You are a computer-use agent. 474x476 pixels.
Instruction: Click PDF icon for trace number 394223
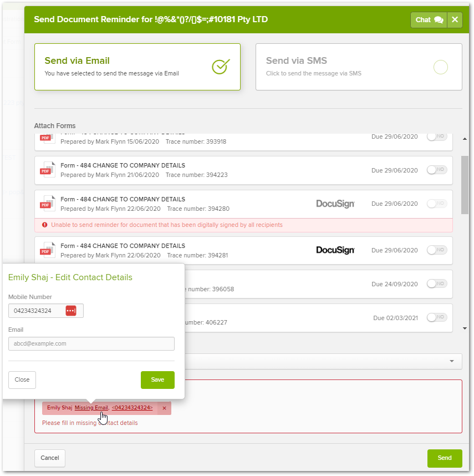pos(48,170)
